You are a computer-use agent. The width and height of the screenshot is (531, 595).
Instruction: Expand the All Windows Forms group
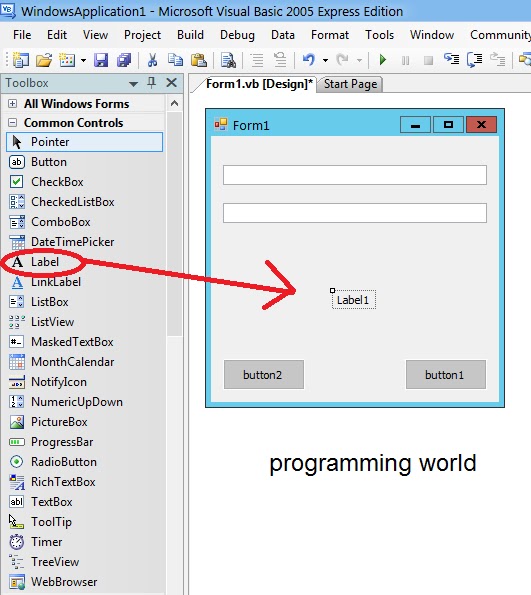13,104
